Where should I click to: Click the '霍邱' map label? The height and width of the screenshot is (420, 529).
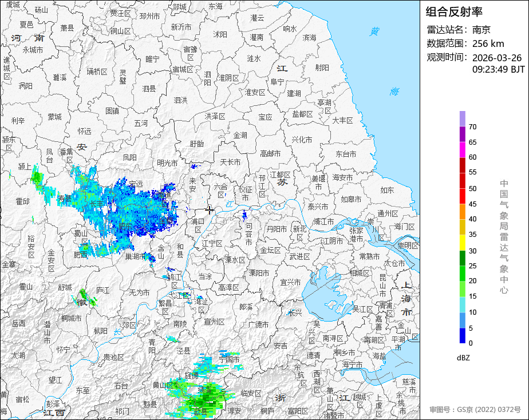pyautogui.click(x=22, y=201)
